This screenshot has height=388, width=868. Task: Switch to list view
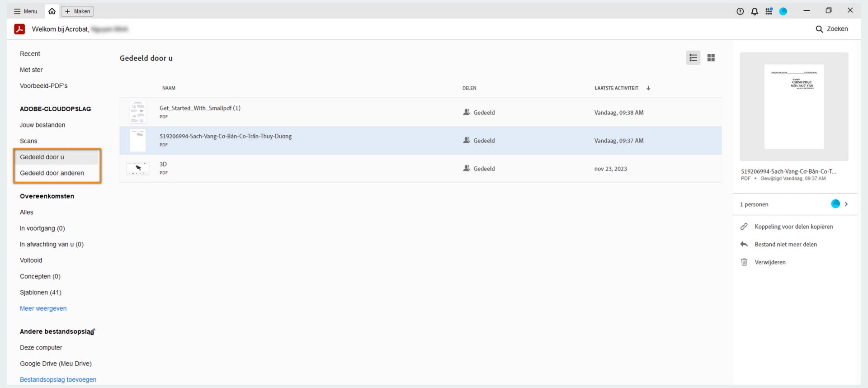point(693,58)
